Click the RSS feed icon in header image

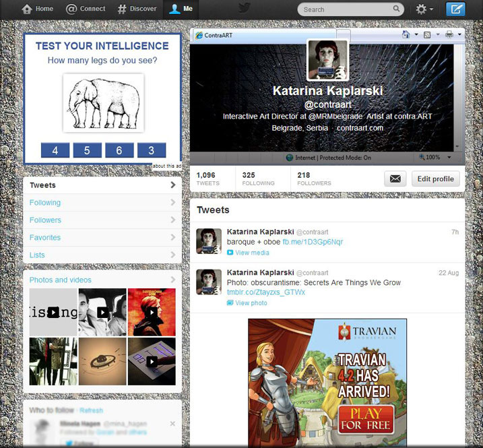[427, 35]
